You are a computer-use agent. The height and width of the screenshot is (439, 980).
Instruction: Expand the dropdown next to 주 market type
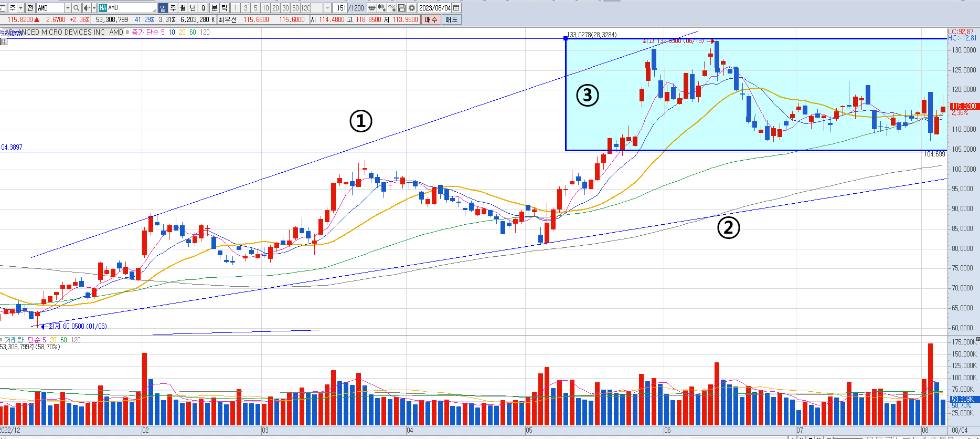coord(21,8)
